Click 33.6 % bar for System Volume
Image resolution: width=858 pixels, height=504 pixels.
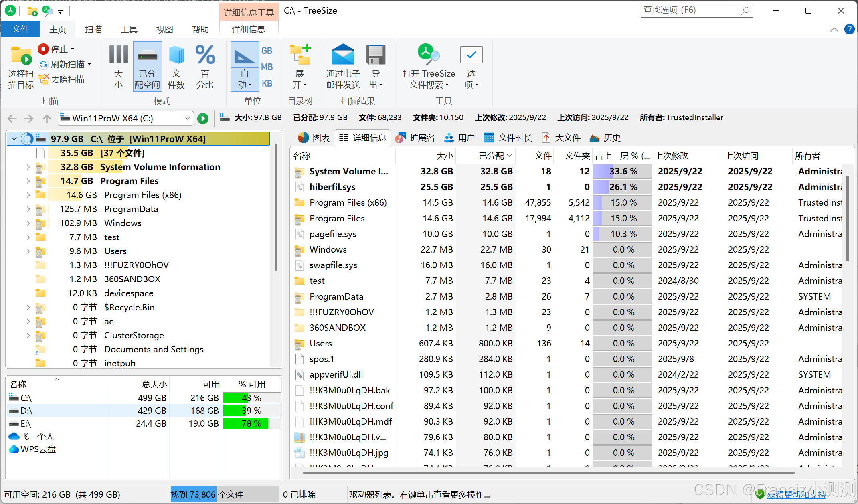point(623,171)
